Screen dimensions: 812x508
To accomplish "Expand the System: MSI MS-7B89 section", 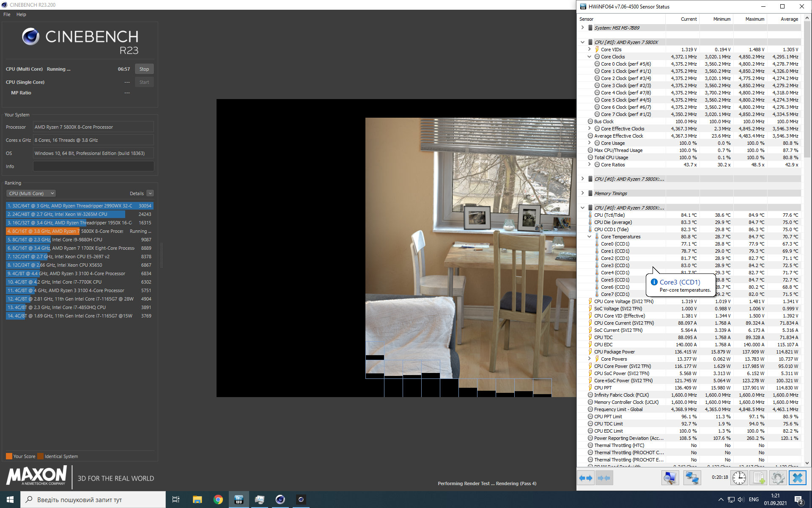I will [583, 28].
